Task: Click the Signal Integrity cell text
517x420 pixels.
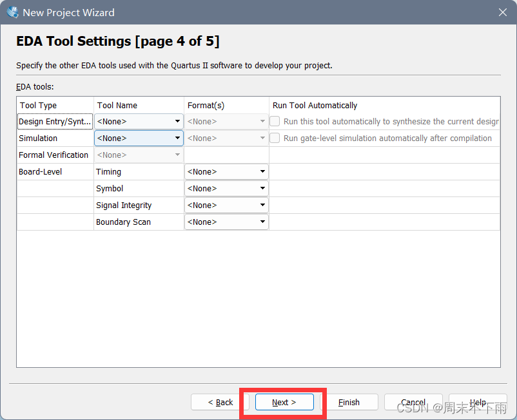Action: pos(124,205)
